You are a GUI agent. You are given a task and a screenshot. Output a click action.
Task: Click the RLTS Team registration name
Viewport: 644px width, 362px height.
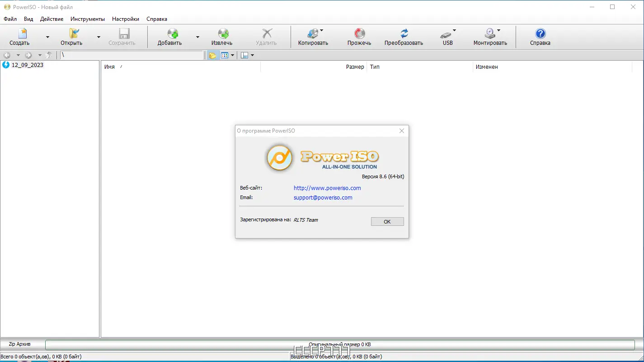[x=306, y=220]
